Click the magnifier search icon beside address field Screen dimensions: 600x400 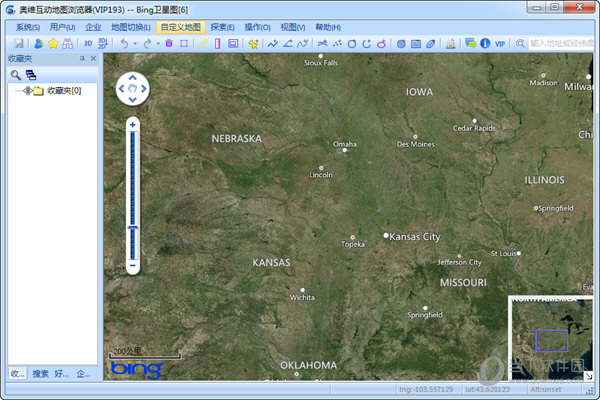tap(520, 44)
